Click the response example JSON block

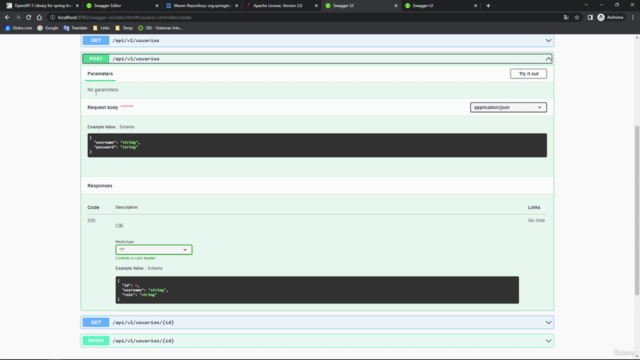point(317,290)
